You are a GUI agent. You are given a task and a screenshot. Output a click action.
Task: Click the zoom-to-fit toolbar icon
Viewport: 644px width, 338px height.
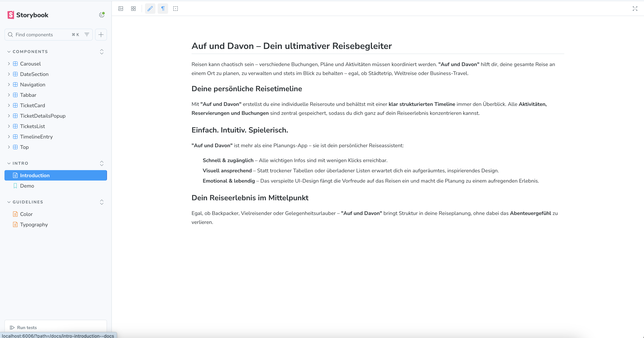[x=176, y=9]
